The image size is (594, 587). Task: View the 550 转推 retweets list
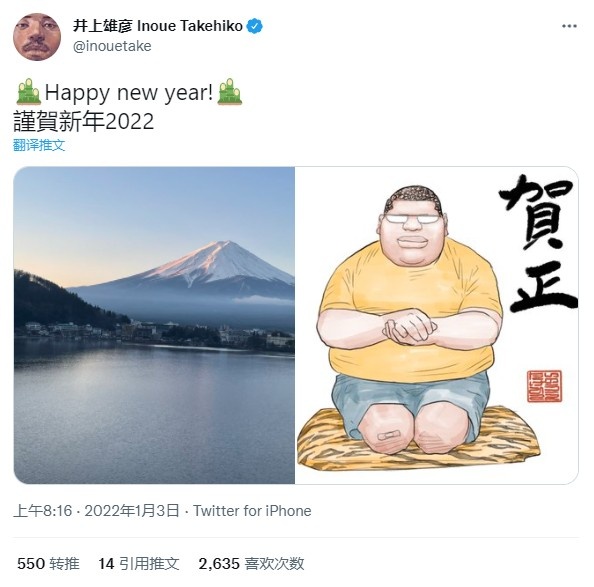click(48, 564)
